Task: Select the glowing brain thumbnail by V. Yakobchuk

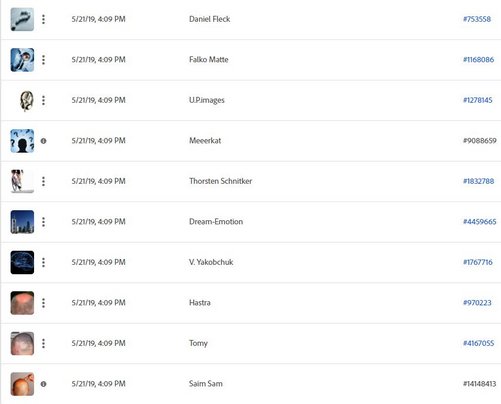Action: click(22, 262)
